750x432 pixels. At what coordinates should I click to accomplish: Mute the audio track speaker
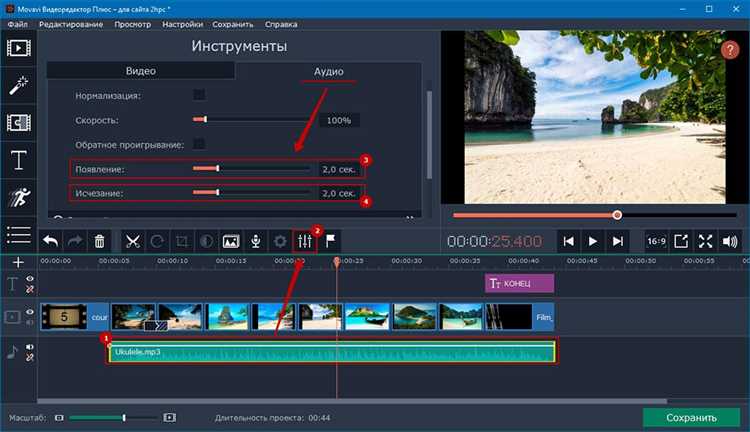click(30, 347)
